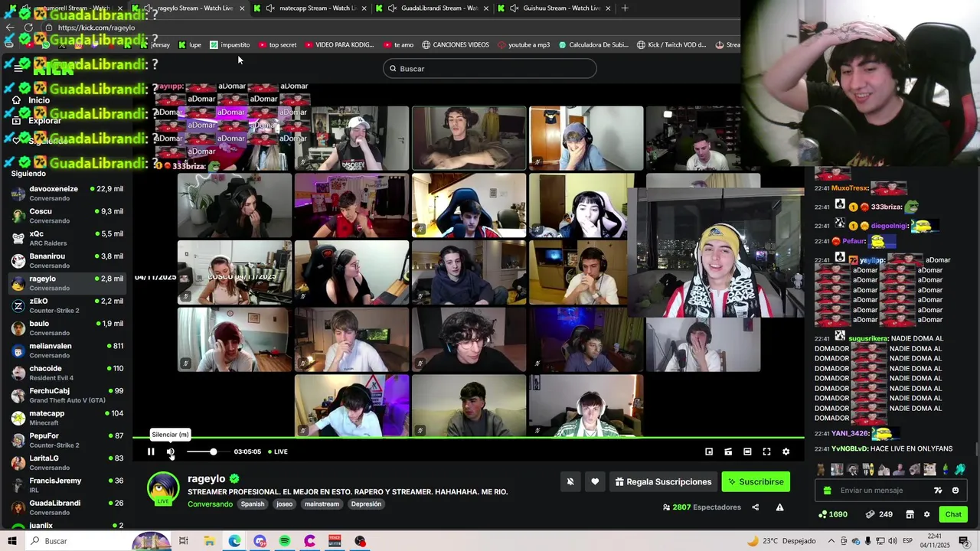Open rageylo channel avatar
The height and width of the screenshot is (551, 980).
(x=163, y=490)
